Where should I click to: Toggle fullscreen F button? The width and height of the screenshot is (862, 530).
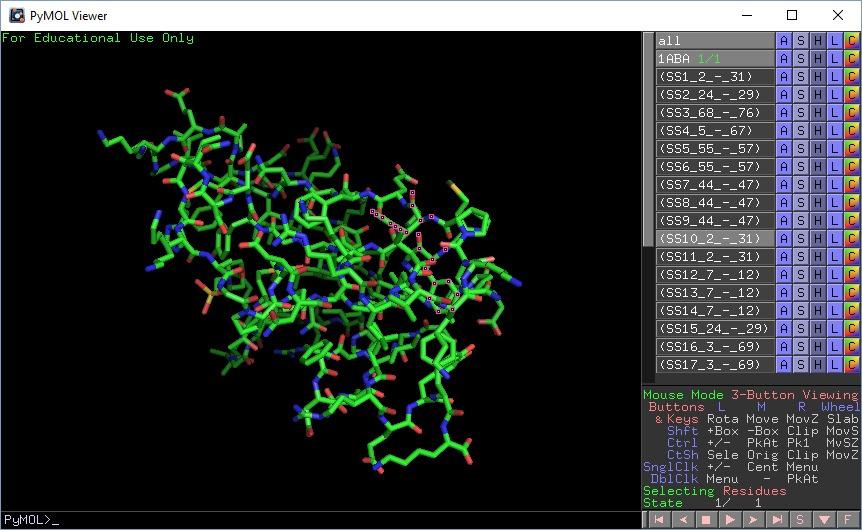pos(848,520)
